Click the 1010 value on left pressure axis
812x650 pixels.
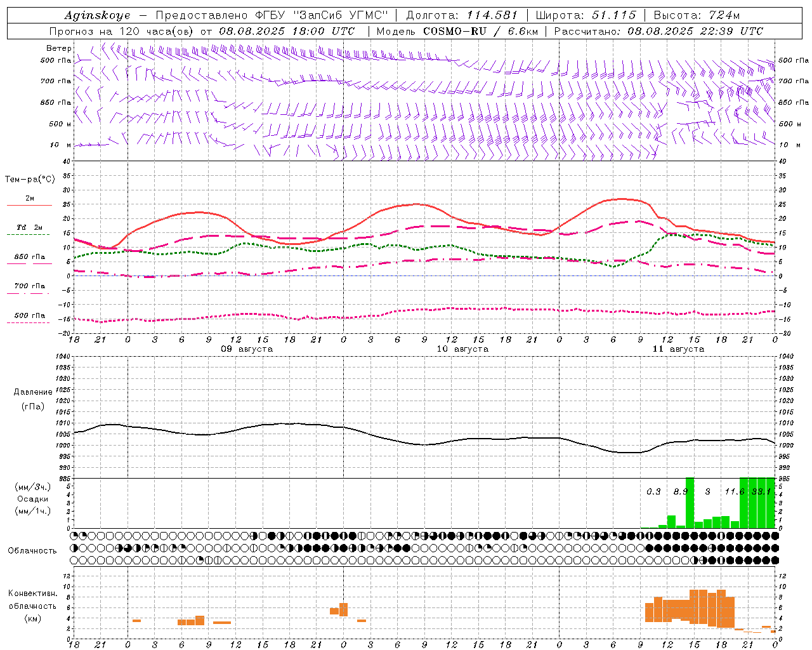coord(64,423)
